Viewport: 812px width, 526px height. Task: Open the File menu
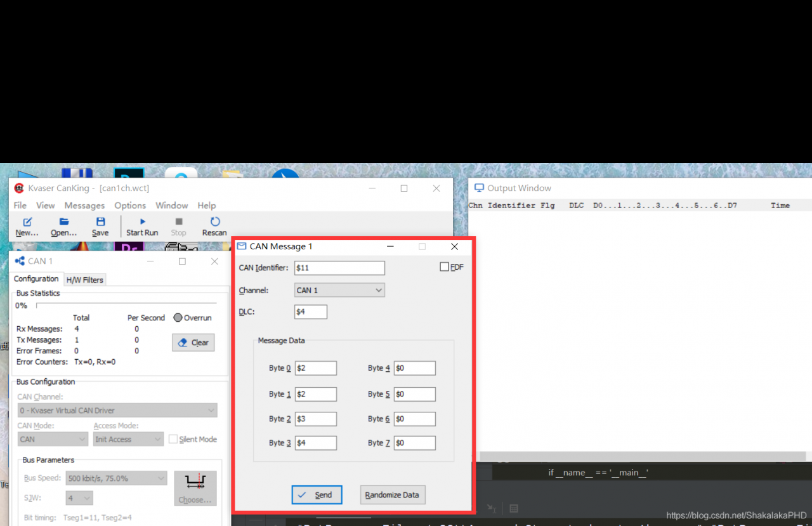click(20, 206)
